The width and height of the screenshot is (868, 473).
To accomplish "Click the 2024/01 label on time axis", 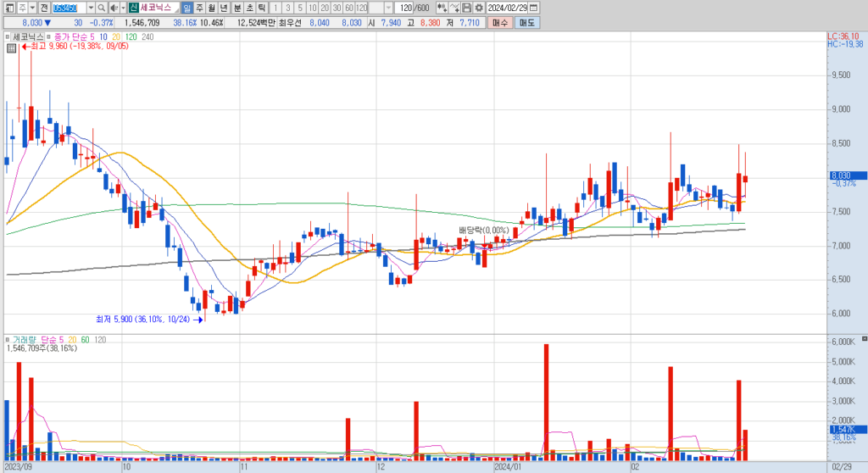I will [x=509, y=467].
